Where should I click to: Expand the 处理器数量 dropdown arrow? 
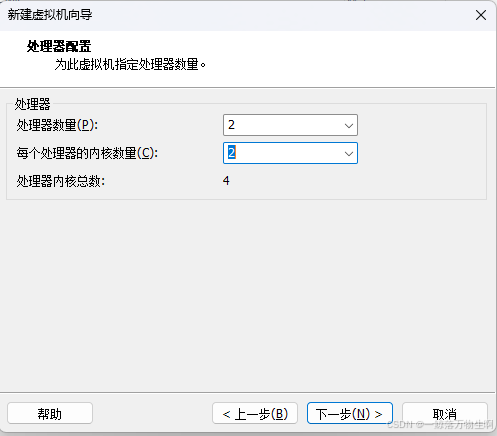click(349, 125)
